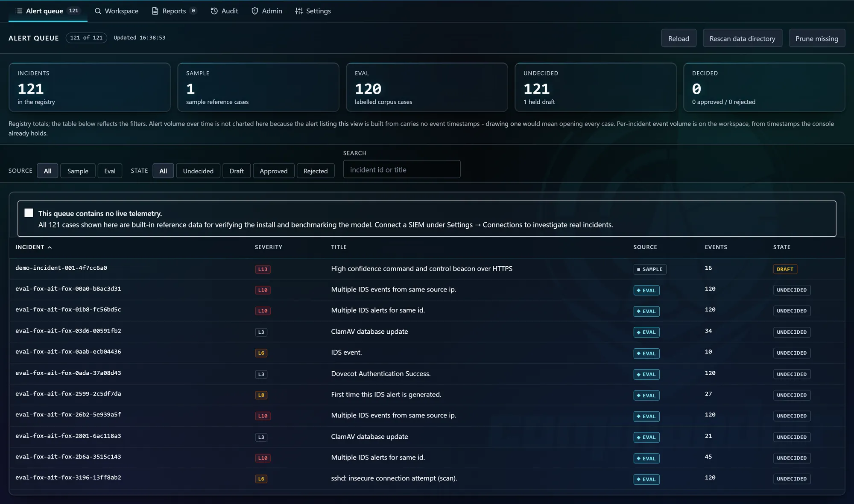Image resolution: width=854 pixels, height=504 pixels.
Task: Click the Events column header
Action: coord(716,247)
